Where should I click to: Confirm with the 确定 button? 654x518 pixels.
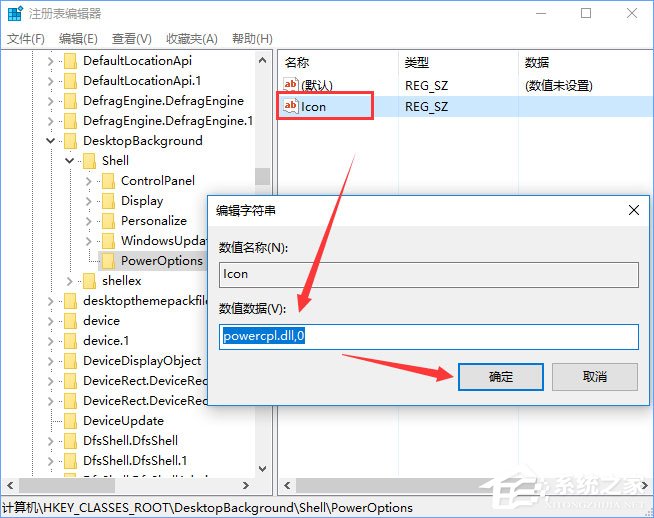[x=501, y=377]
